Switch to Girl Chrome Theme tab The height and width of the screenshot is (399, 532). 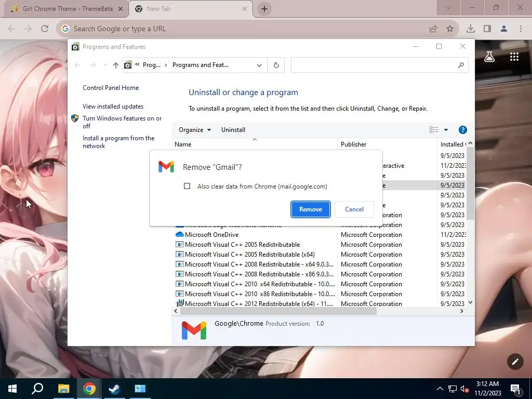[67, 9]
